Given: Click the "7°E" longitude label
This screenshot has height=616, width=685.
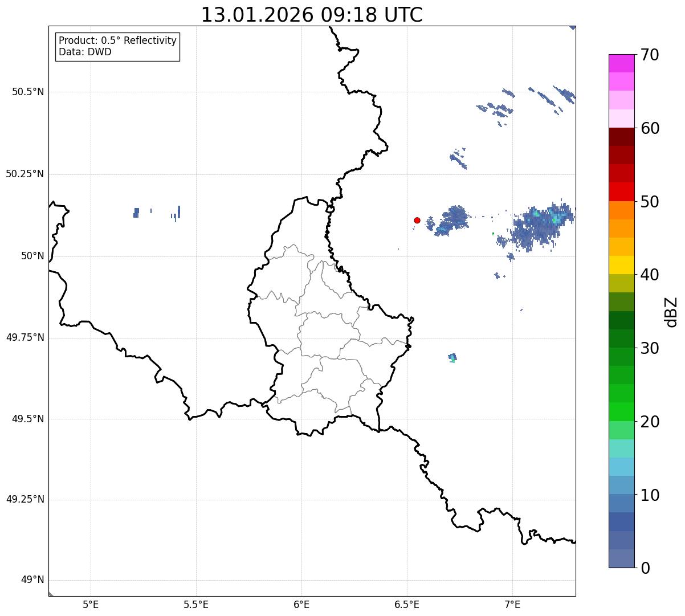Looking at the screenshot, I should click(x=512, y=604).
